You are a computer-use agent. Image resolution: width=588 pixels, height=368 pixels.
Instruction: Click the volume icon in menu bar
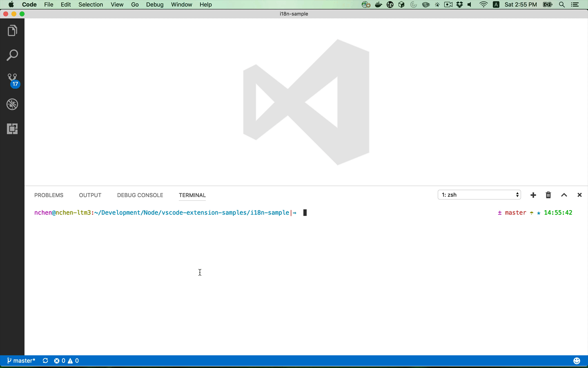pos(470,4)
